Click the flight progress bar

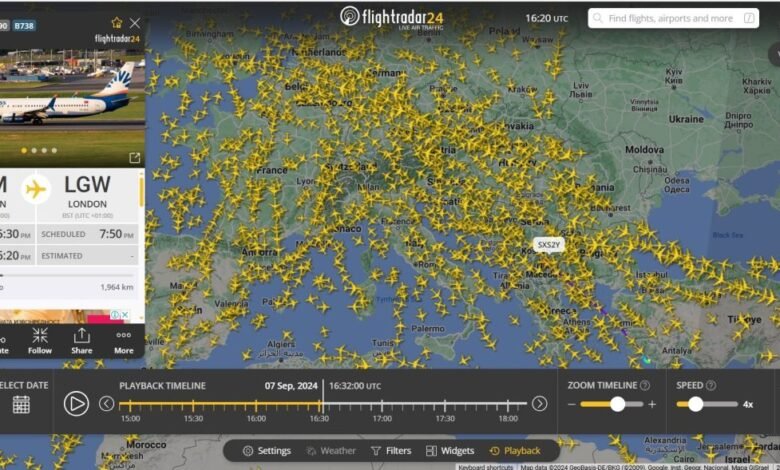pyautogui.click(x=67, y=275)
